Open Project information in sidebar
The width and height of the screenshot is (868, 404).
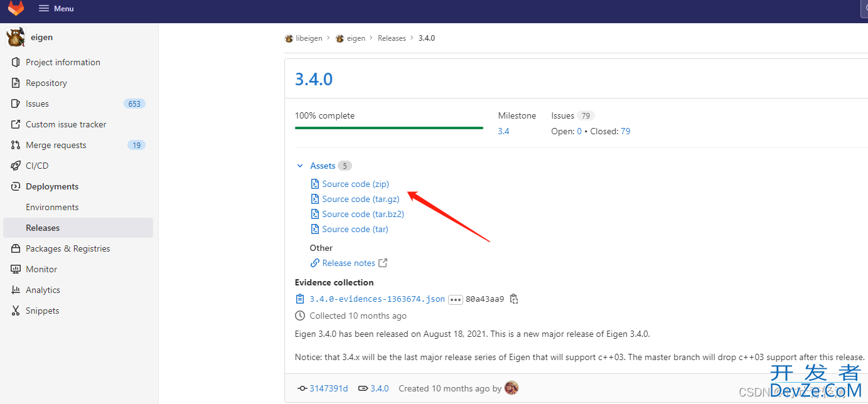coord(63,62)
